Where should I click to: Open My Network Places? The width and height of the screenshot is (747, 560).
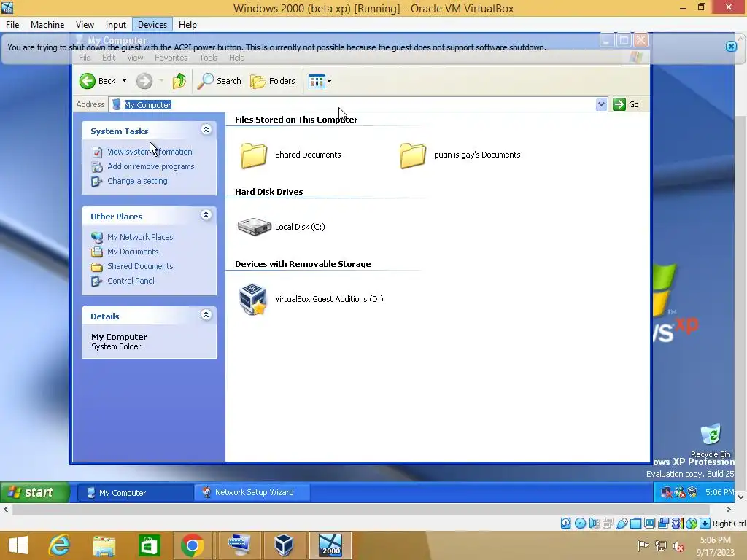[x=140, y=237]
